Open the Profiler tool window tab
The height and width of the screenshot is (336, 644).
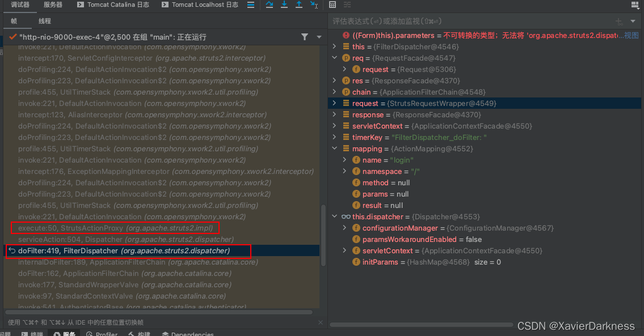[102, 334]
